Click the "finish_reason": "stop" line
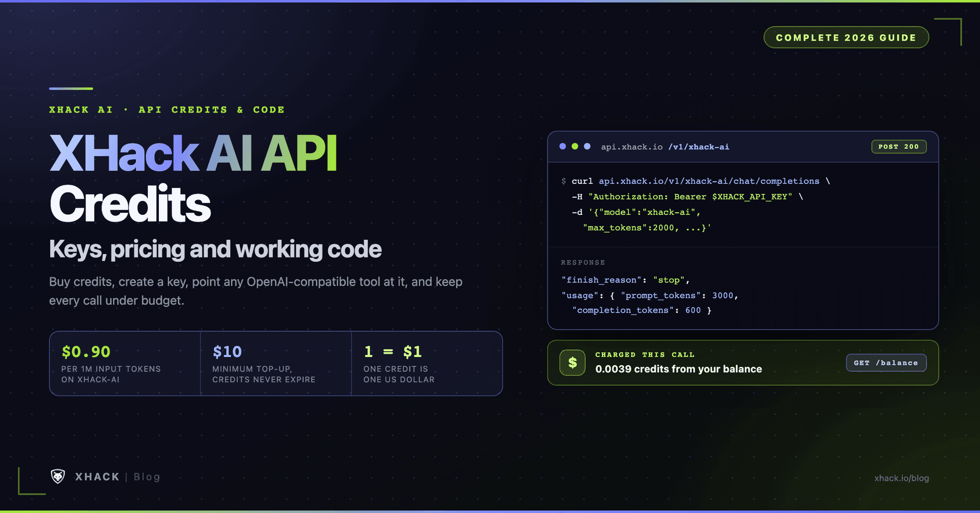 pyautogui.click(x=625, y=280)
